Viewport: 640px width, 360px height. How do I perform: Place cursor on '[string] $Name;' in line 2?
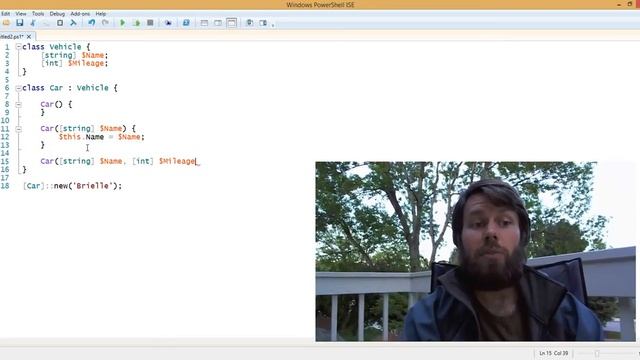click(74, 55)
